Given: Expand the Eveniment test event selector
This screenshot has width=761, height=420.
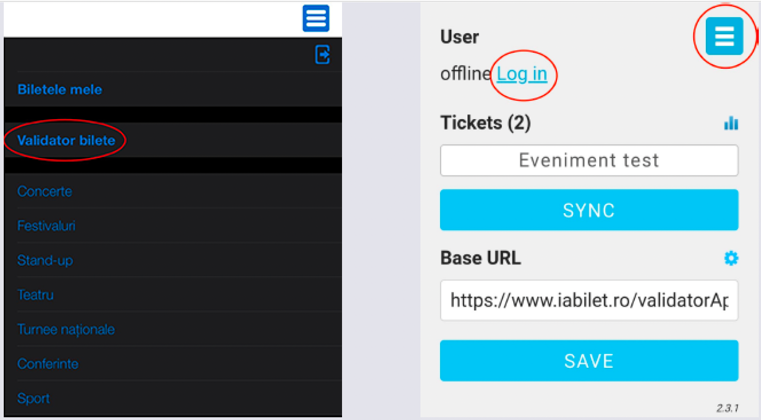Looking at the screenshot, I should pyautogui.click(x=589, y=160).
